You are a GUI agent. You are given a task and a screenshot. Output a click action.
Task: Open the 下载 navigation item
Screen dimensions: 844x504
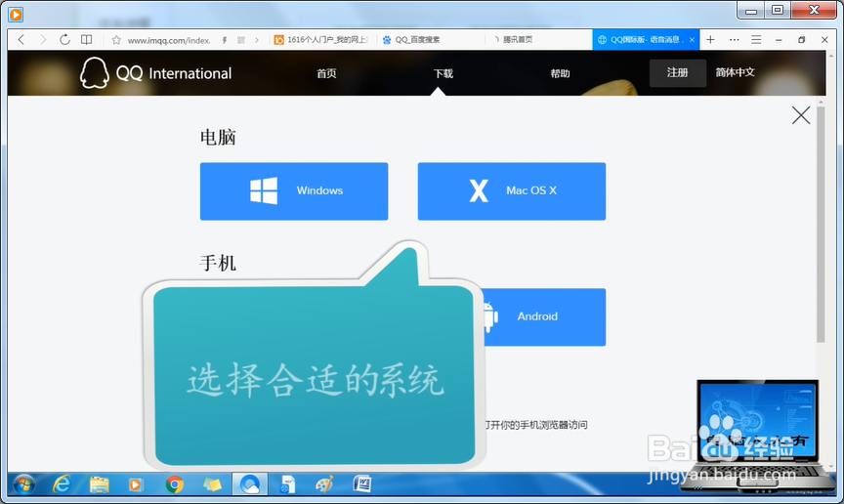pyautogui.click(x=443, y=73)
